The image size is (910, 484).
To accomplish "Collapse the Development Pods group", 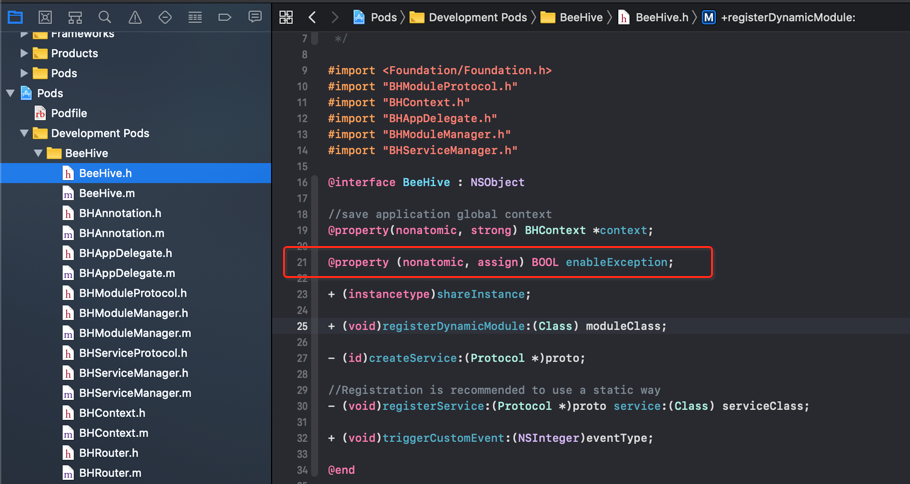I will point(24,133).
